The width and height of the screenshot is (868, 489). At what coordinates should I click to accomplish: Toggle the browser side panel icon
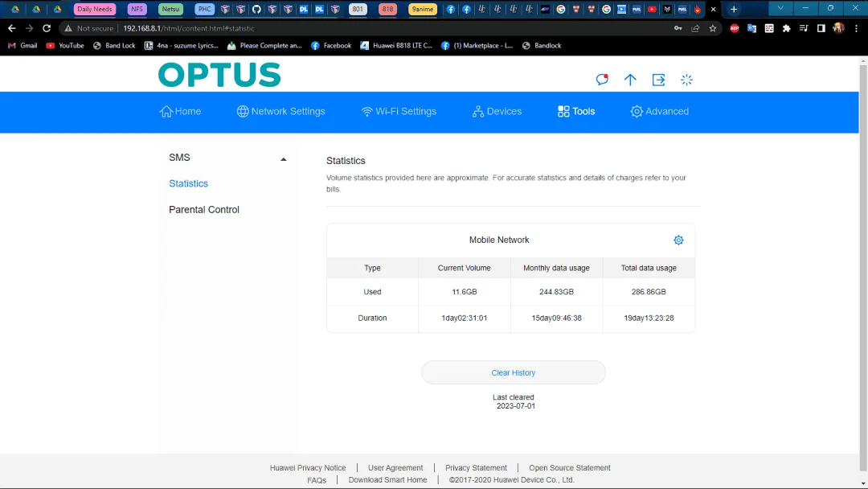click(821, 28)
